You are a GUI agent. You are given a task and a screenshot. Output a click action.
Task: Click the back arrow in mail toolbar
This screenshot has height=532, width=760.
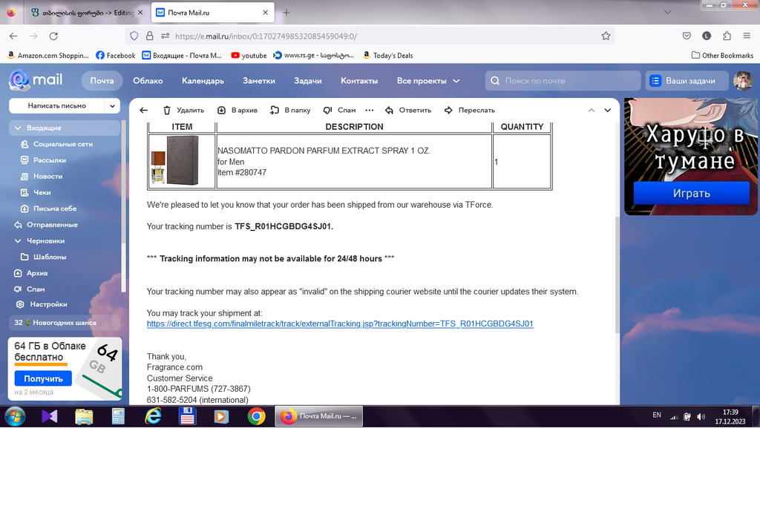144,110
